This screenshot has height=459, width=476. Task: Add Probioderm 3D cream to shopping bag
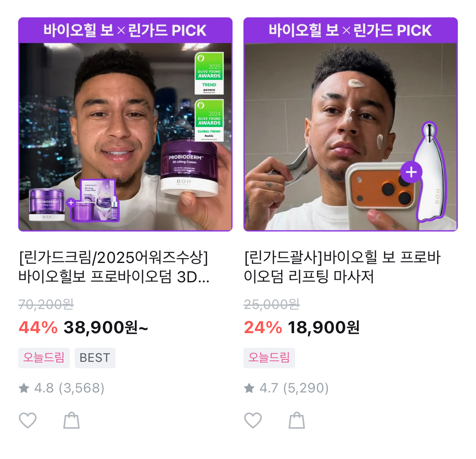click(71, 420)
